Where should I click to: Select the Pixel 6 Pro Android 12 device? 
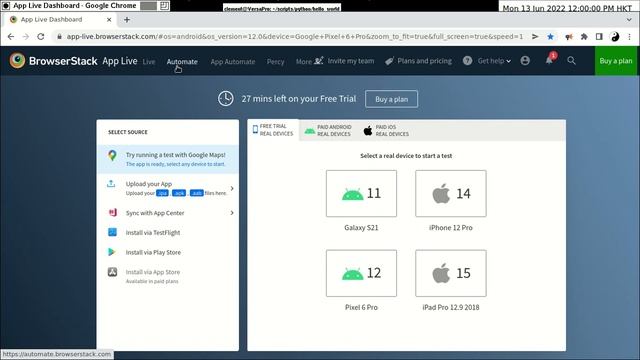361,273
